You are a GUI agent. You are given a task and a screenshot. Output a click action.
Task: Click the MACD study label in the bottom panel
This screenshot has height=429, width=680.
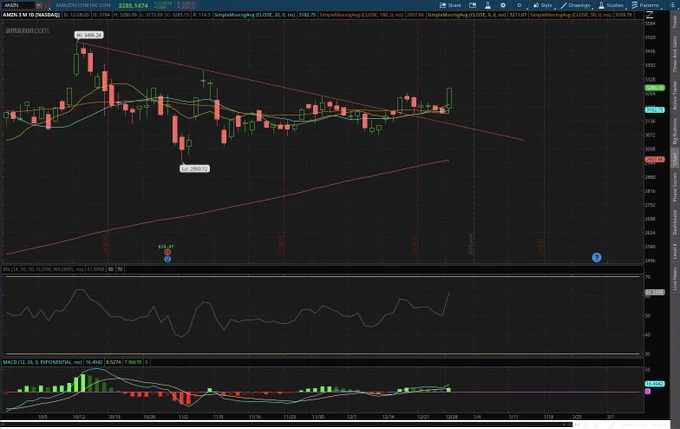42,362
